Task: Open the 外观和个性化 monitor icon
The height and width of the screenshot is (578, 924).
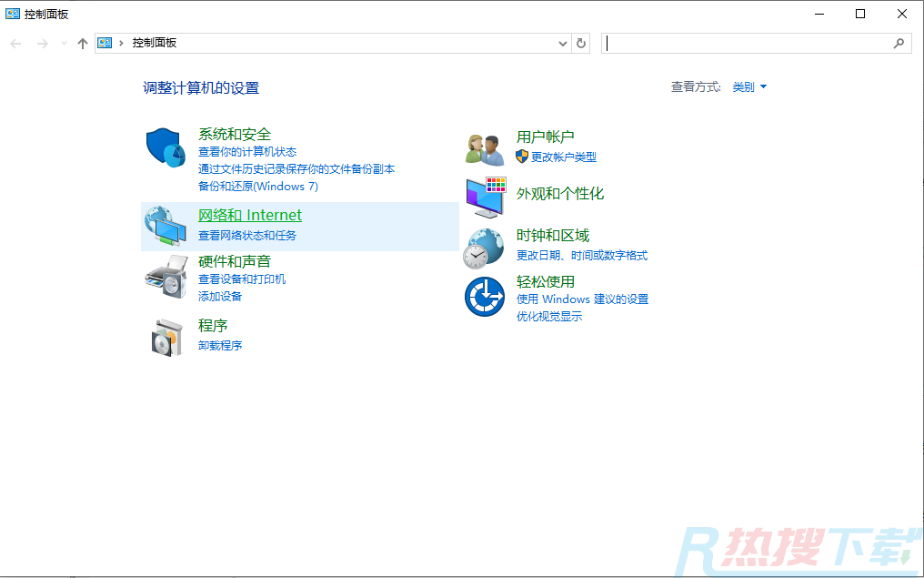Action: (x=485, y=197)
